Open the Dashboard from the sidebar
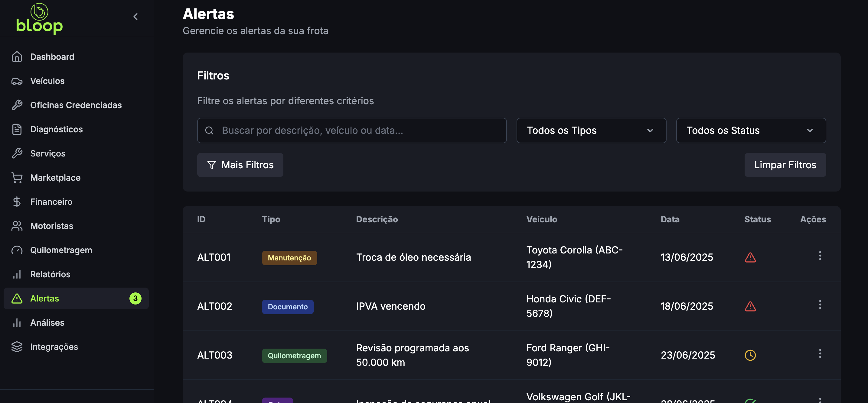Screen dimensions: 868x403 [x=52, y=56]
